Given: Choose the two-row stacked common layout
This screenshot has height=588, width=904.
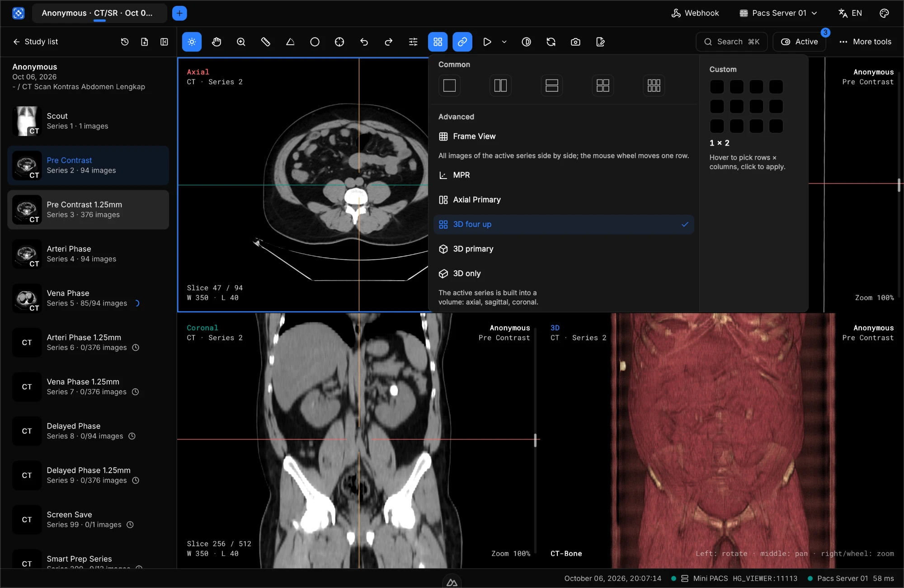Looking at the screenshot, I should (x=552, y=85).
